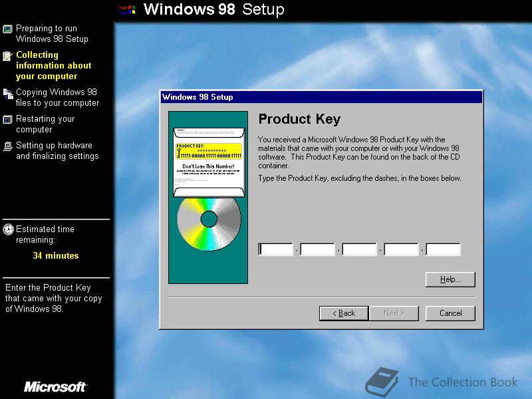Click 'Copying Windows 98 files to your computer'
532x399 pixels.
(57, 97)
